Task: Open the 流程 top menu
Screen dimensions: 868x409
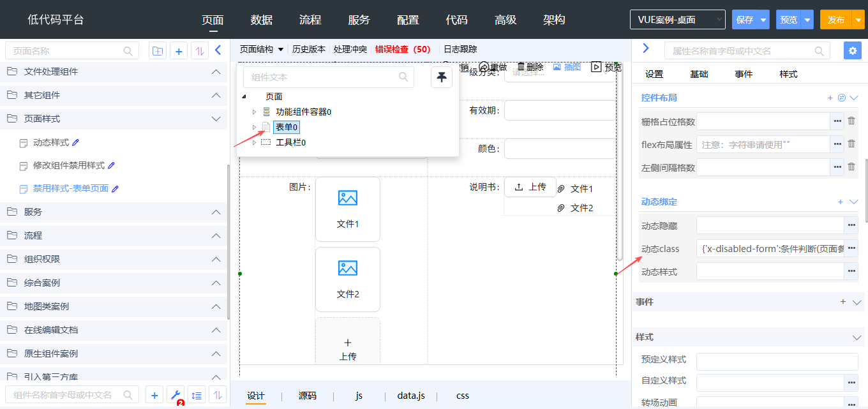Action: 310,20
